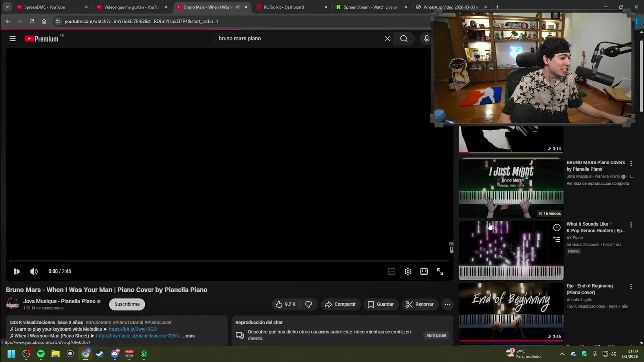Save video with Guardar
This screenshot has height=362, width=644.
pos(380,304)
